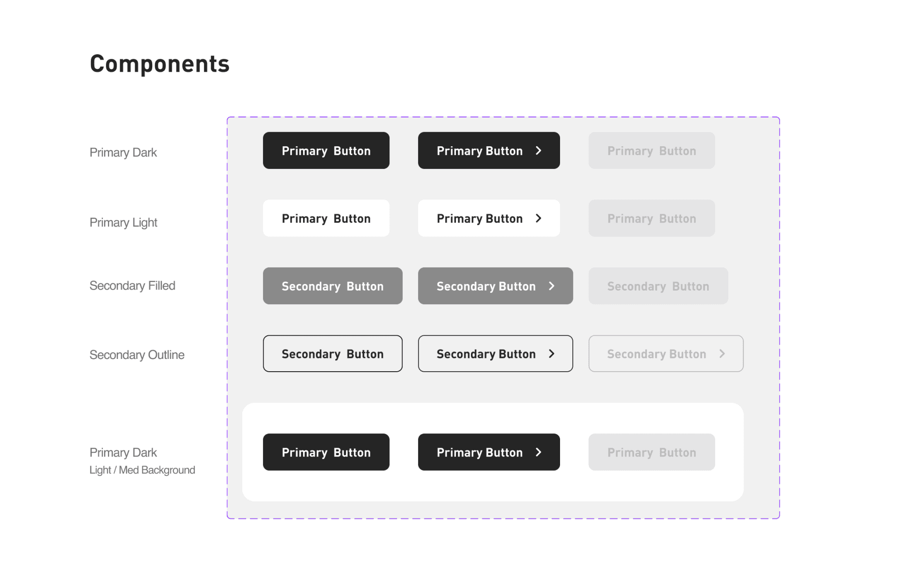
Task: Click outlined Secondary Button without arrow
Action: pyautogui.click(x=333, y=354)
